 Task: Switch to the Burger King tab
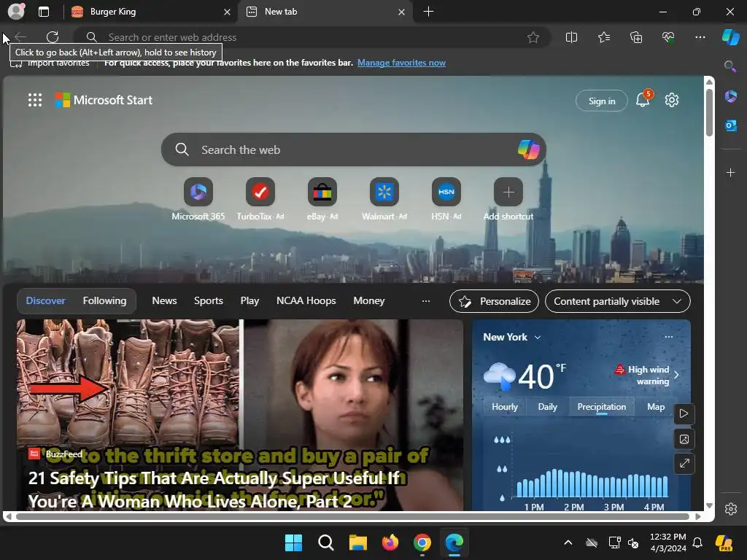(x=150, y=12)
